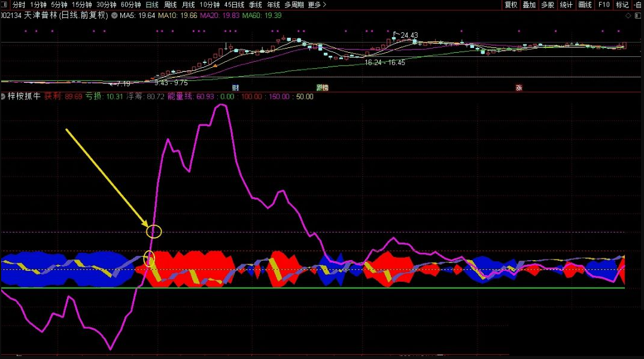Click the 9.43 - 9.75 price label

tap(171, 83)
